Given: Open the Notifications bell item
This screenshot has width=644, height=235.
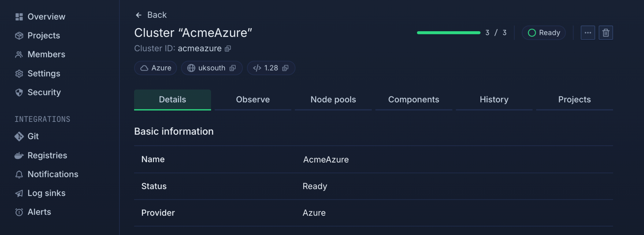Looking at the screenshot, I should 53,174.
